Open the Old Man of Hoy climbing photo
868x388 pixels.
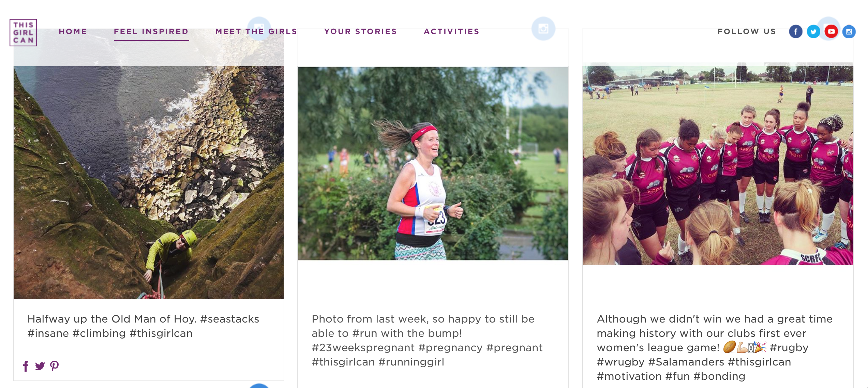tap(149, 182)
